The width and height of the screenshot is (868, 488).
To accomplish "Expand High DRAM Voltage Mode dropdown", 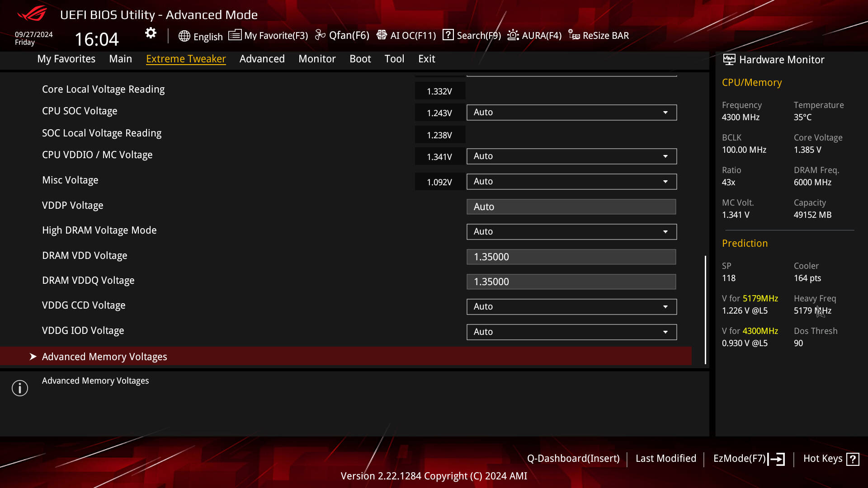I will pyautogui.click(x=571, y=232).
